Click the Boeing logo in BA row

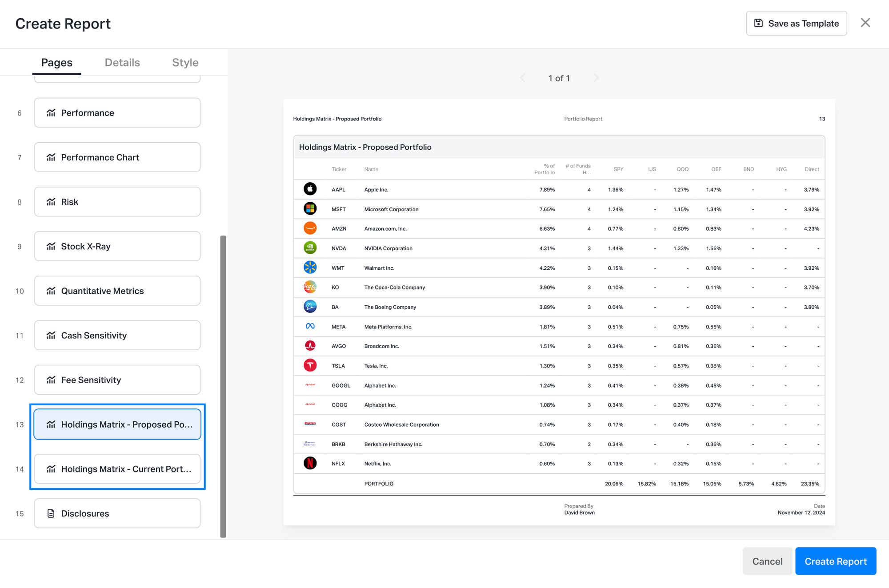tap(310, 306)
